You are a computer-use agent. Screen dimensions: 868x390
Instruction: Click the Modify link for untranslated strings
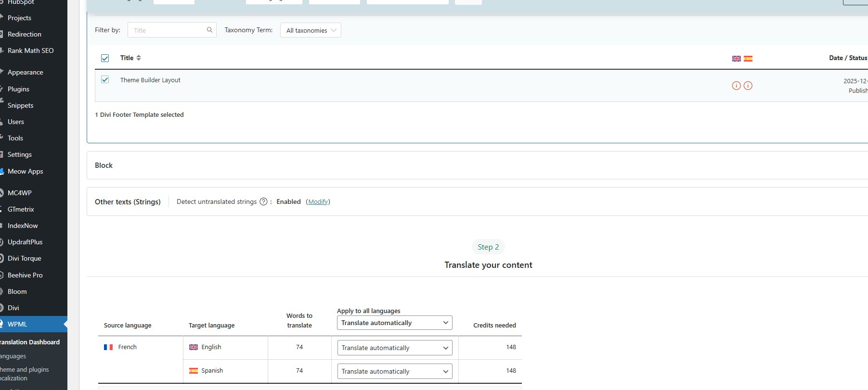tap(318, 201)
